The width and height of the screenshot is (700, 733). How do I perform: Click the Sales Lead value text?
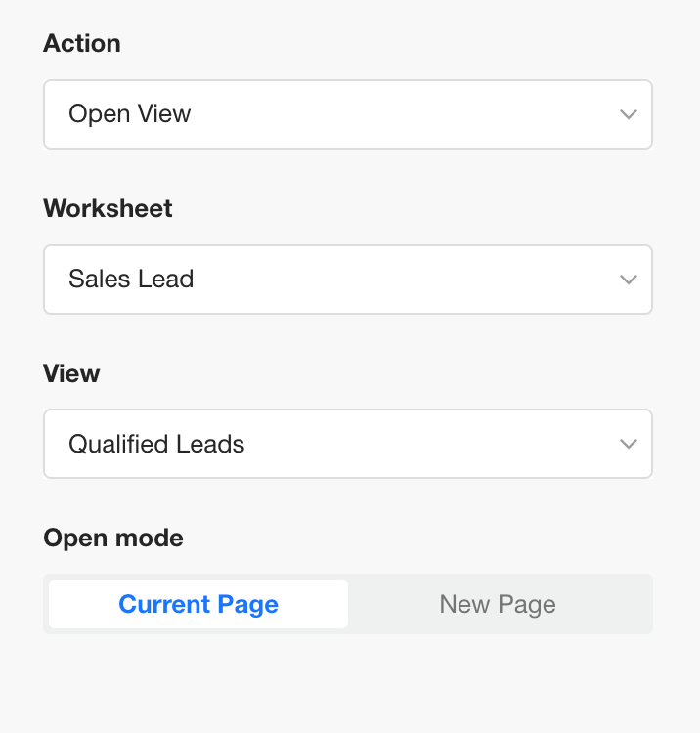131,280
